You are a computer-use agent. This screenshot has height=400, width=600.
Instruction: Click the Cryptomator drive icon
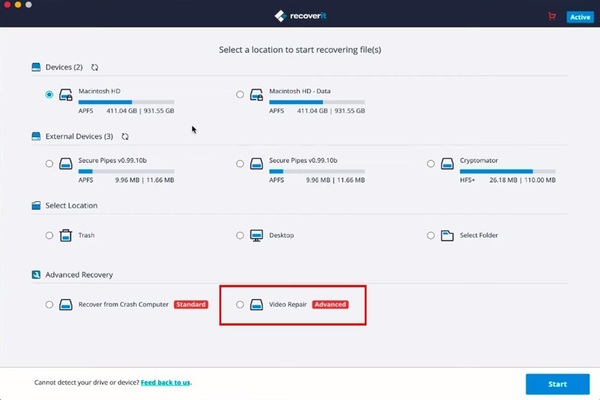[x=447, y=164]
